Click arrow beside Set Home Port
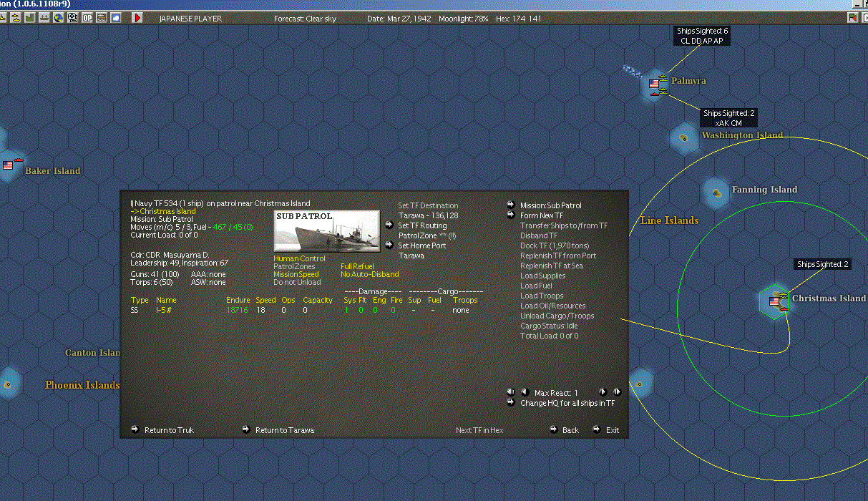Screen dimensions: 868x501 (389, 245)
